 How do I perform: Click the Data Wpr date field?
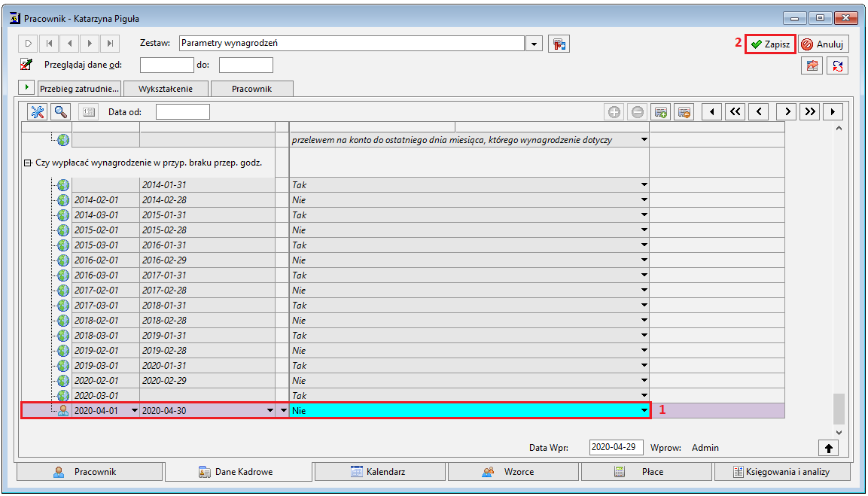616,447
